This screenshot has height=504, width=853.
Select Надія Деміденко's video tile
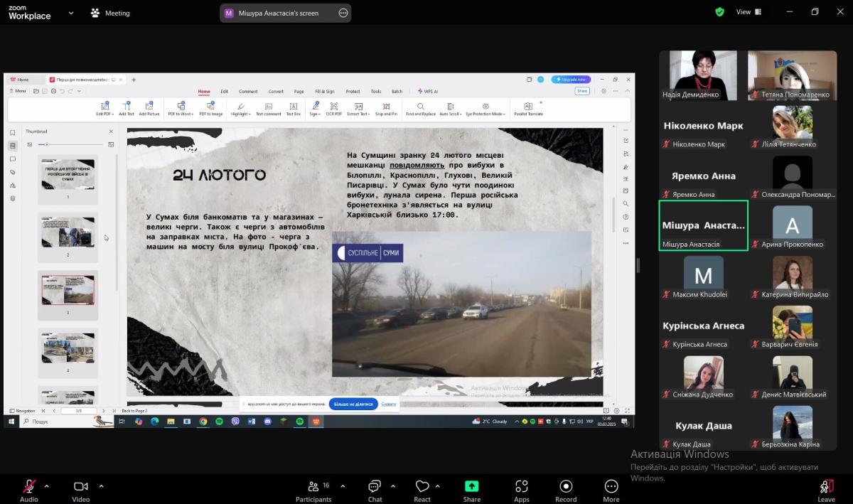point(703,75)
